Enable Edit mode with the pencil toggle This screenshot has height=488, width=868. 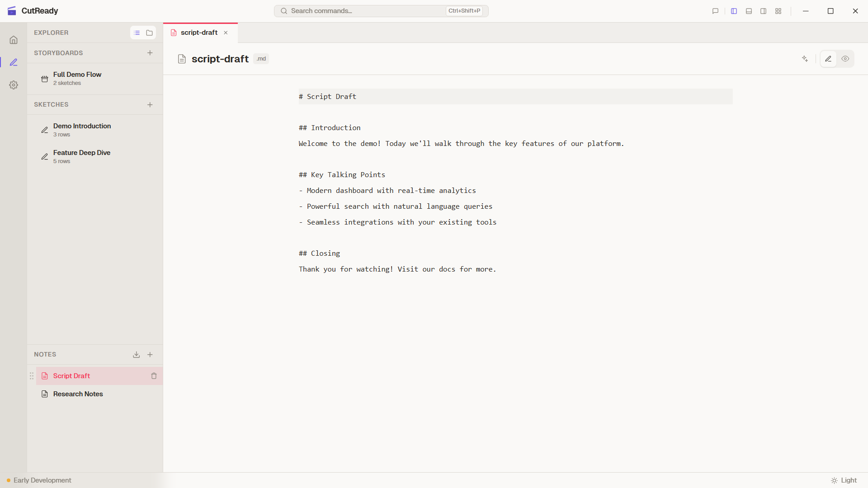[829, 59]
